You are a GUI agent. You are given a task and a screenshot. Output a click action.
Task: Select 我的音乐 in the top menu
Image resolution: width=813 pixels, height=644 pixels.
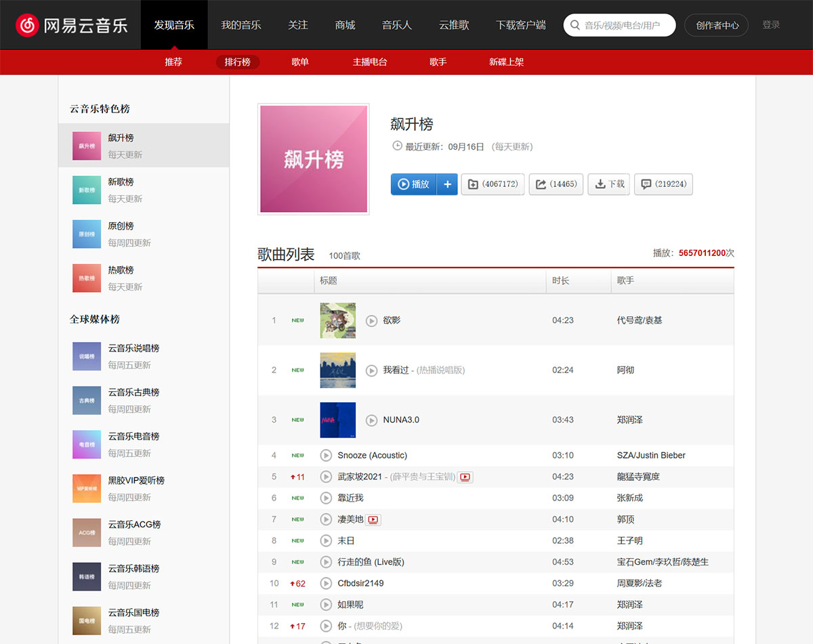[241, 24]
